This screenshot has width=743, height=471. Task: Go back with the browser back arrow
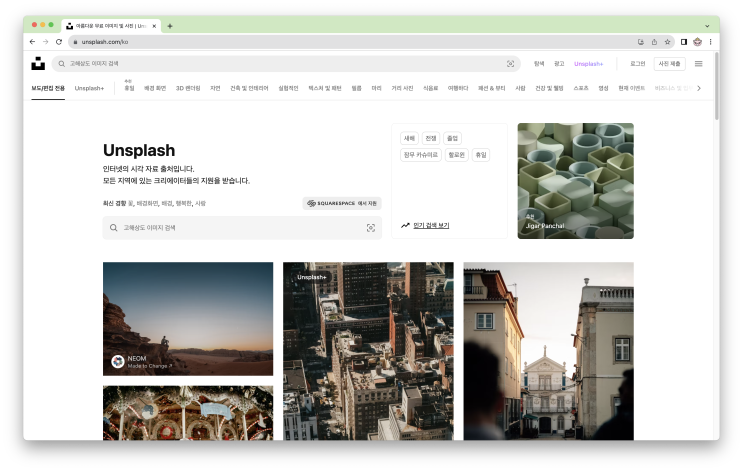point(32,42)
